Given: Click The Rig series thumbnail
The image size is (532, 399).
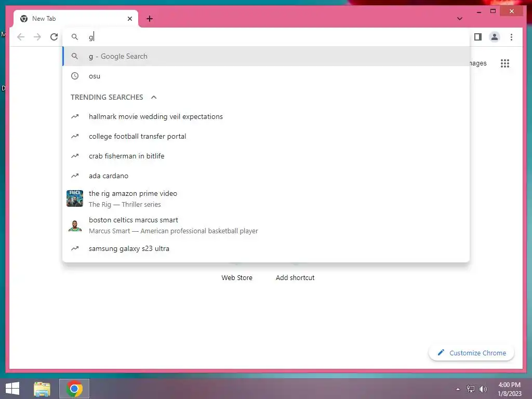Looking at the screenshot, I should point(75,198).
